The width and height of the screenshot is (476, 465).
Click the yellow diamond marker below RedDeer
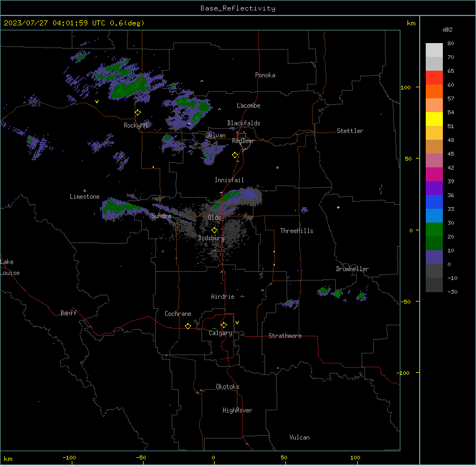tap(235, 155)
